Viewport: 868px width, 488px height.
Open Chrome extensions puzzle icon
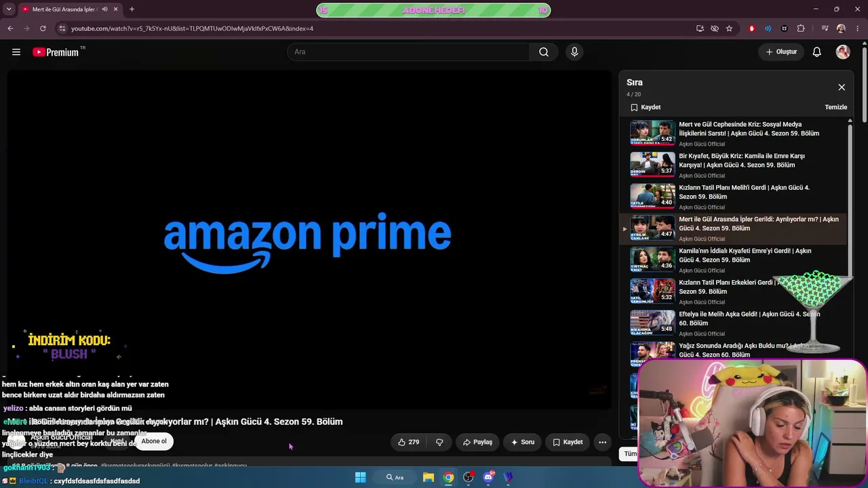tap(801, 28)
